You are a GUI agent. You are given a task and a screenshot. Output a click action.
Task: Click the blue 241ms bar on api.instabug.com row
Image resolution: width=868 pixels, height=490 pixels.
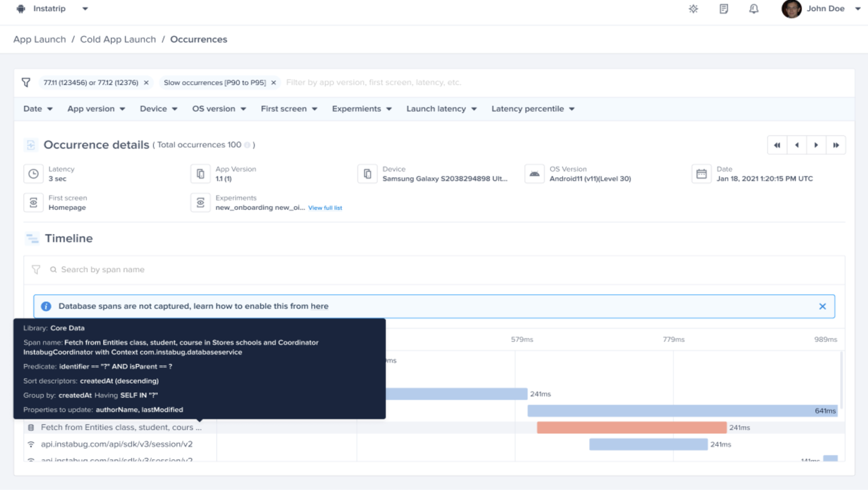pyautogui.click(x=648, y=444)
